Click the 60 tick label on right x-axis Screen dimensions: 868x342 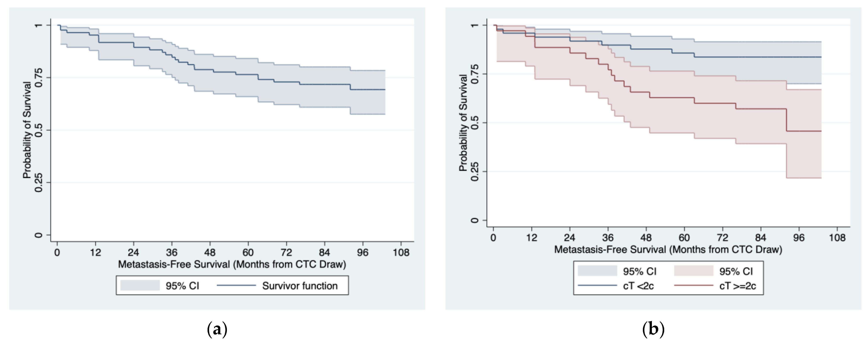pyautogui.click(x=684, y=238)
